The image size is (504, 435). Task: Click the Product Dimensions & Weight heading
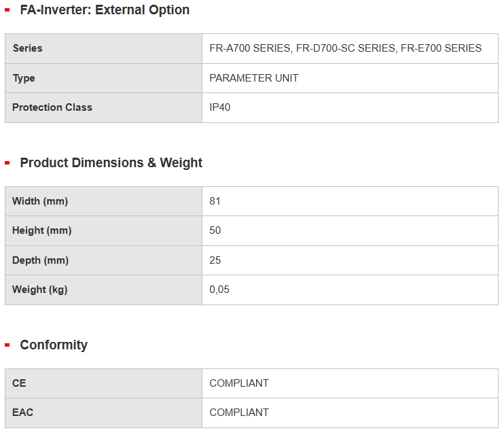pos(111,163)
